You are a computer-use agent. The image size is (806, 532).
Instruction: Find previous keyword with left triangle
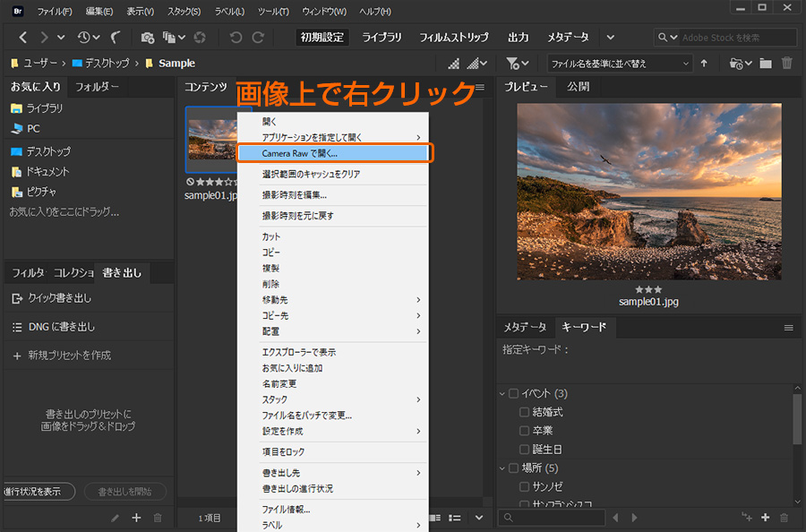(x=615, y=518)
